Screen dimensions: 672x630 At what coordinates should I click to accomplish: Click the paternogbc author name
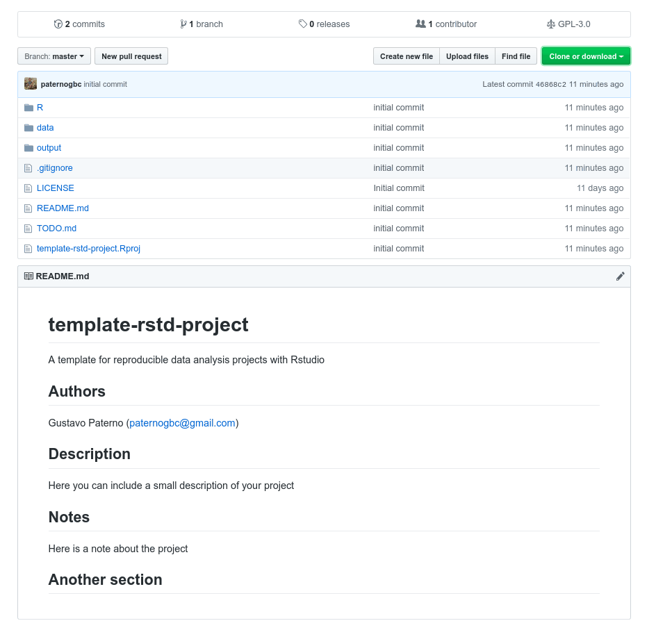click(61, 84)
